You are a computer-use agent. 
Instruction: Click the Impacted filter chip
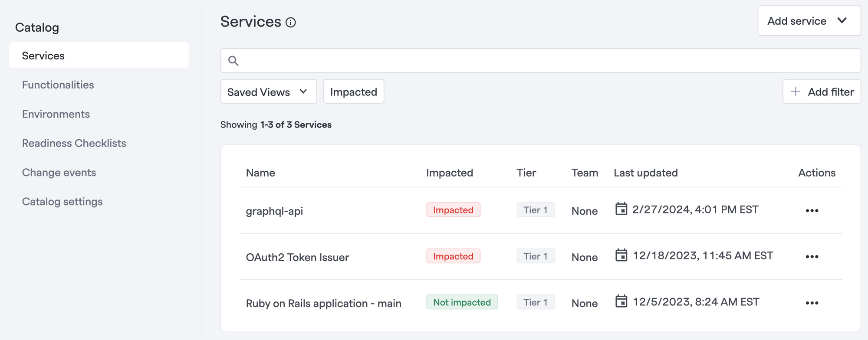click(x=354, y=92)
